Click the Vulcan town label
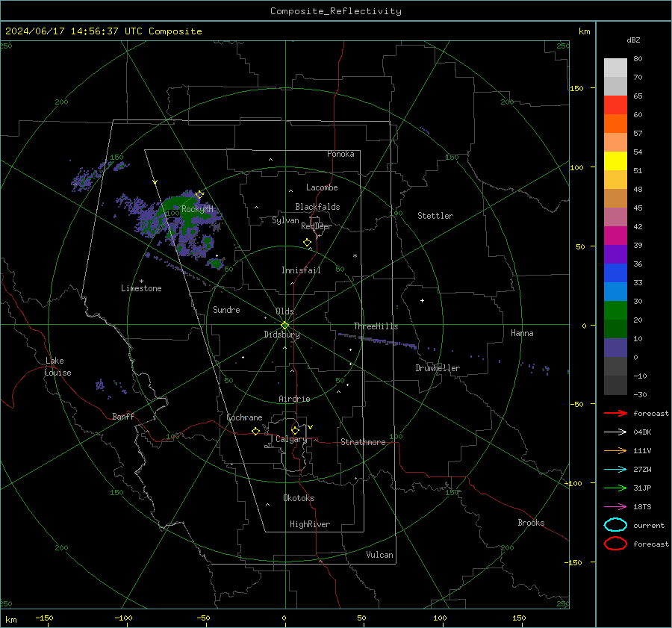 [380, 555]
